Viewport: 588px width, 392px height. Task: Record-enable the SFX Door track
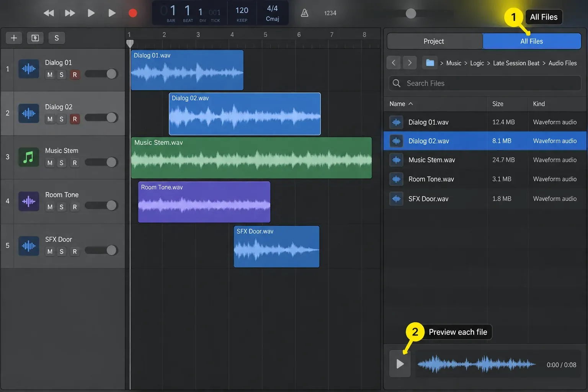coord(75,252)
